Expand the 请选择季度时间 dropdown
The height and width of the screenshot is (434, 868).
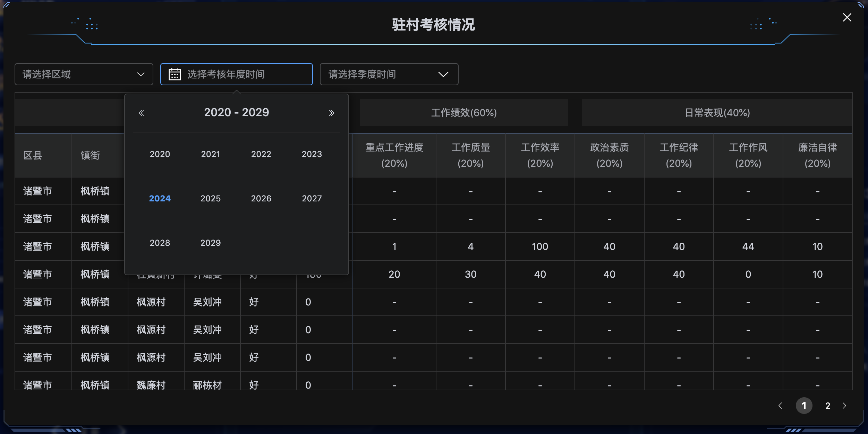[x=389, y=74]
